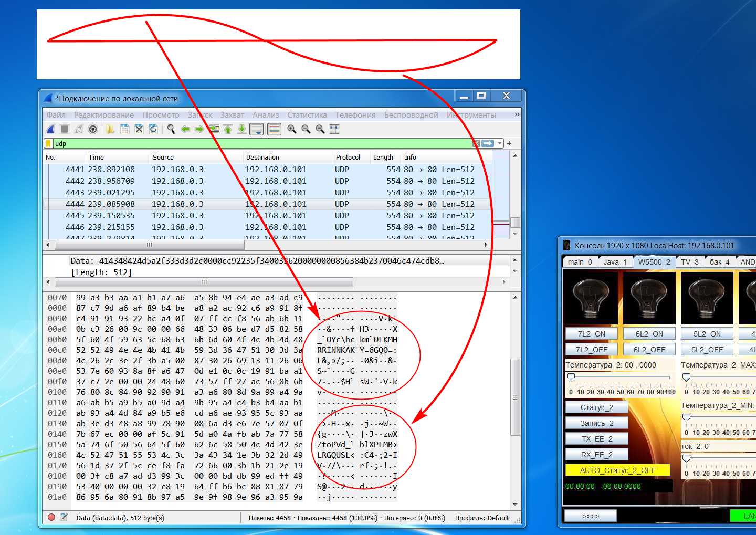Zoom in packet text
The width and height of the screenshot is (756, 535).
(x=292, y=129)
